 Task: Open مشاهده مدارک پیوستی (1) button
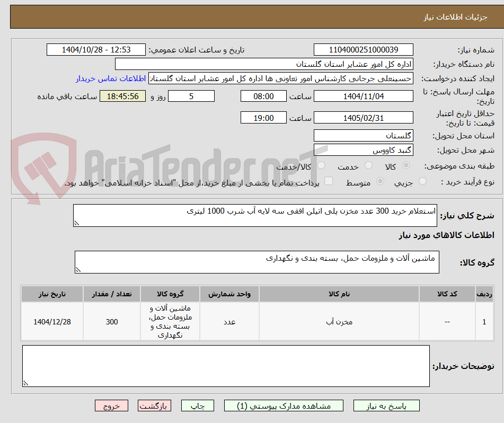[x=284, y=406]
